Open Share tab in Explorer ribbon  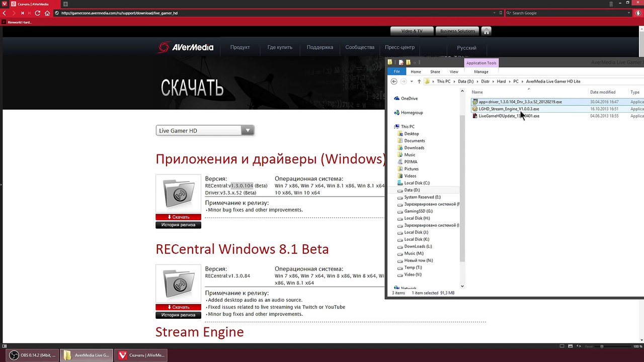(435, 72)
